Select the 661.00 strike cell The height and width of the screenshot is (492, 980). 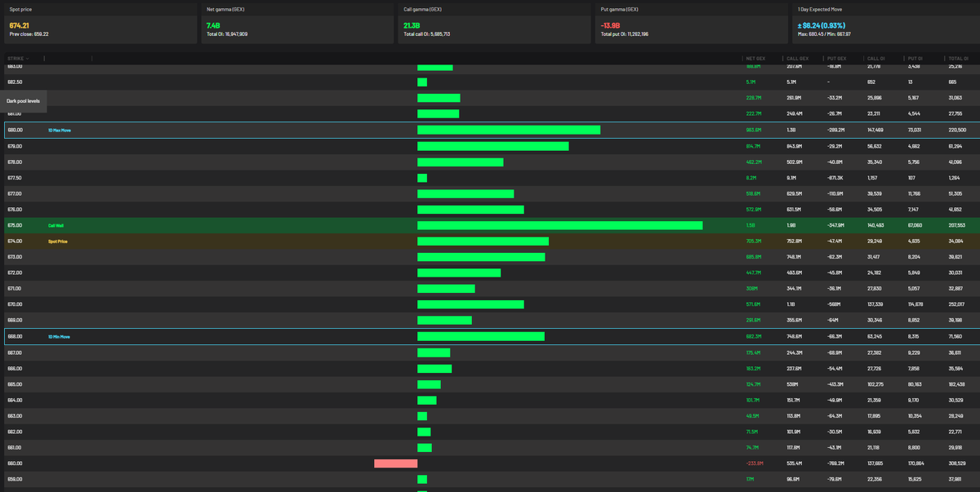click(14, 448)
